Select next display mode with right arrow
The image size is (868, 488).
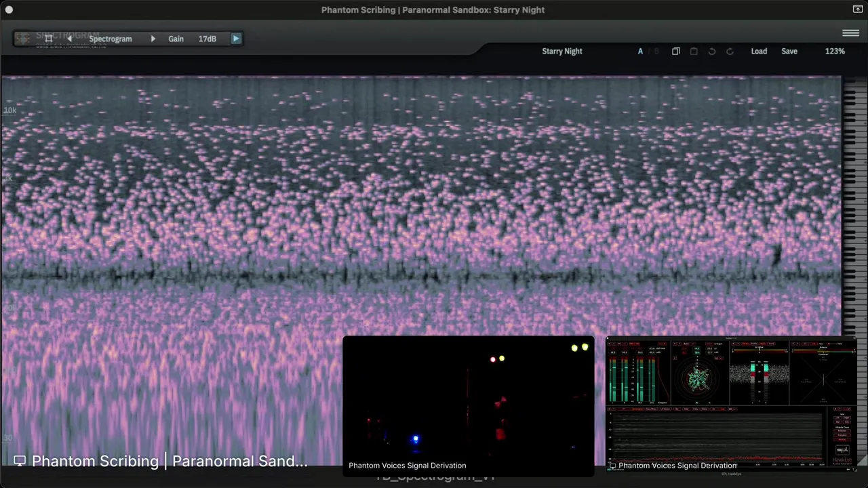[153, 39]
